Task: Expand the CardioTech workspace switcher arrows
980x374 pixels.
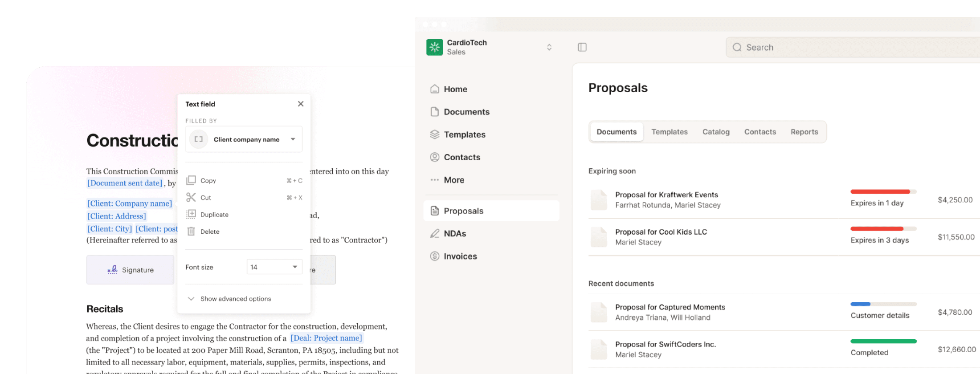Action: [x=549, y=47]
